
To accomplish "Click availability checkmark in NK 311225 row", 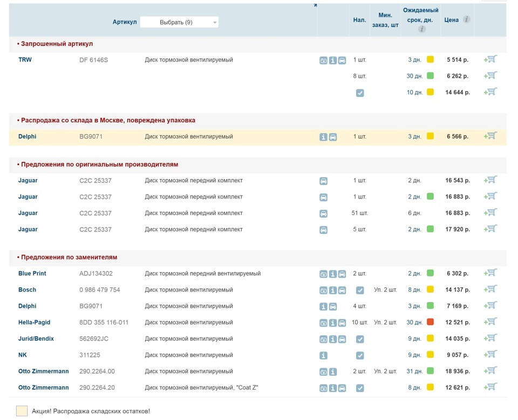I will point(360,356).
